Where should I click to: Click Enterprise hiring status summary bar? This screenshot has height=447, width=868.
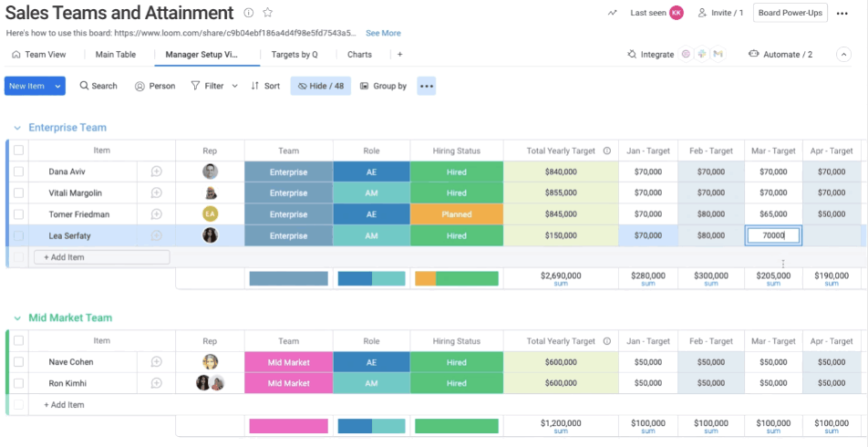pos(457,278)
